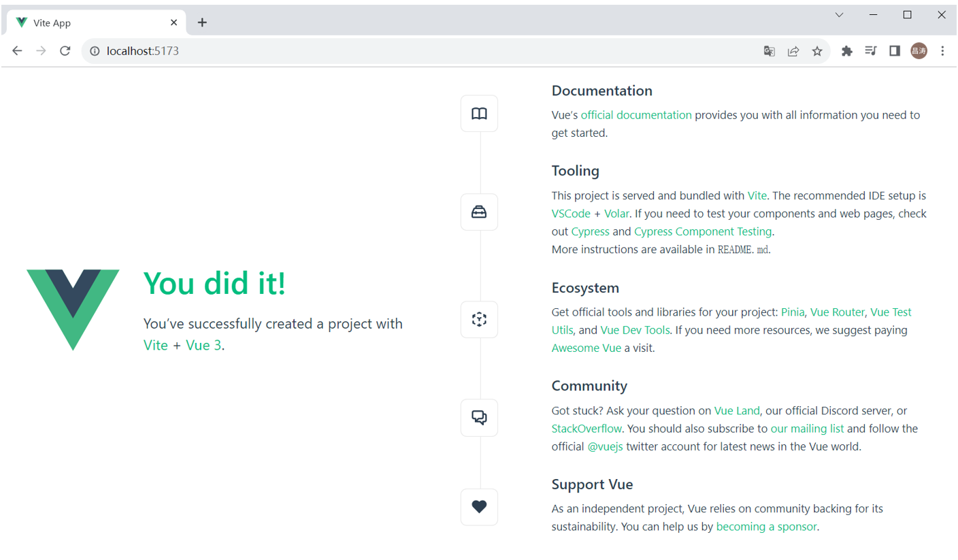Viewport: 958px width, 560px height.
Task: Open the Vue Dev Tools link
Action: click(x=635, y=330)
